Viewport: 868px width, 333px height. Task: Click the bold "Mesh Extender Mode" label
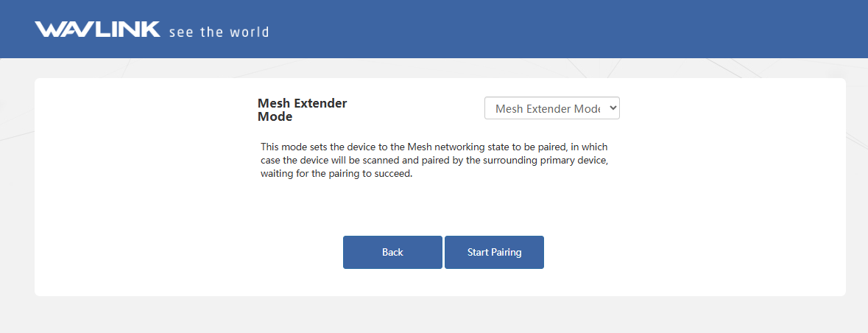click(302, 110)
